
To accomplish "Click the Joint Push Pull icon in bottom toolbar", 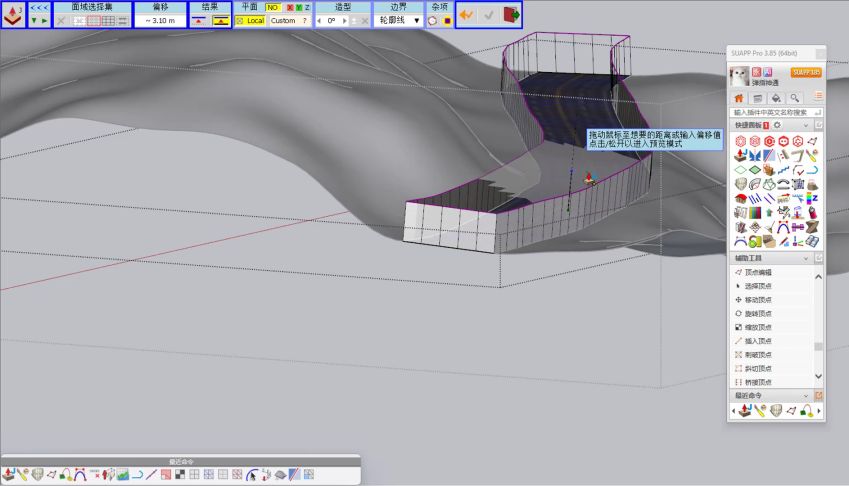I will 9,475.
